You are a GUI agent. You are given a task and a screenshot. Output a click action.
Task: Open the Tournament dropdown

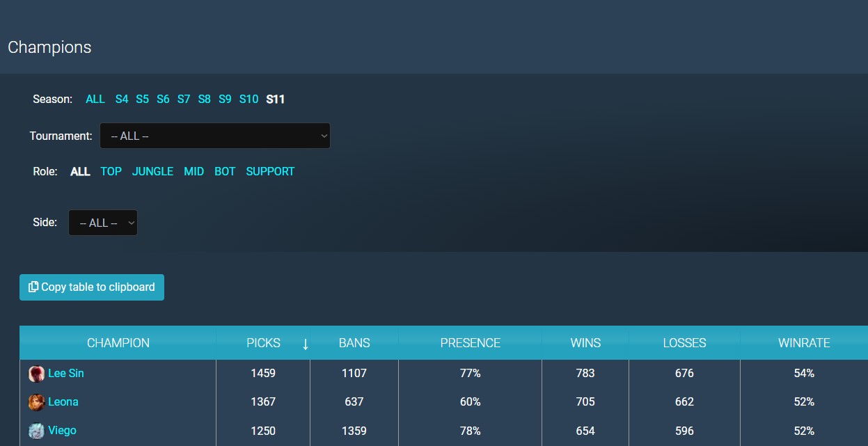click(214, 136)
